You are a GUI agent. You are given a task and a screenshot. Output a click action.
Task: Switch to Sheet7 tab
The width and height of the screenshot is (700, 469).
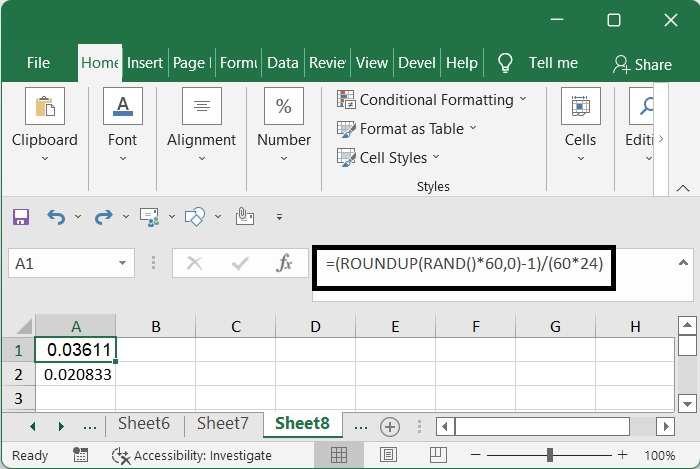point(222,424)
